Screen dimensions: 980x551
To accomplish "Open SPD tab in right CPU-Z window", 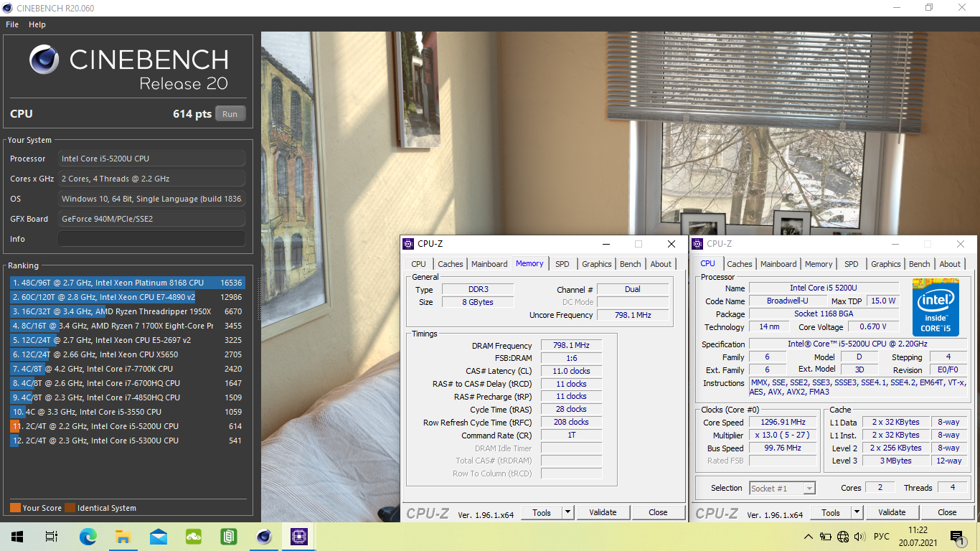I will (852, 264).
